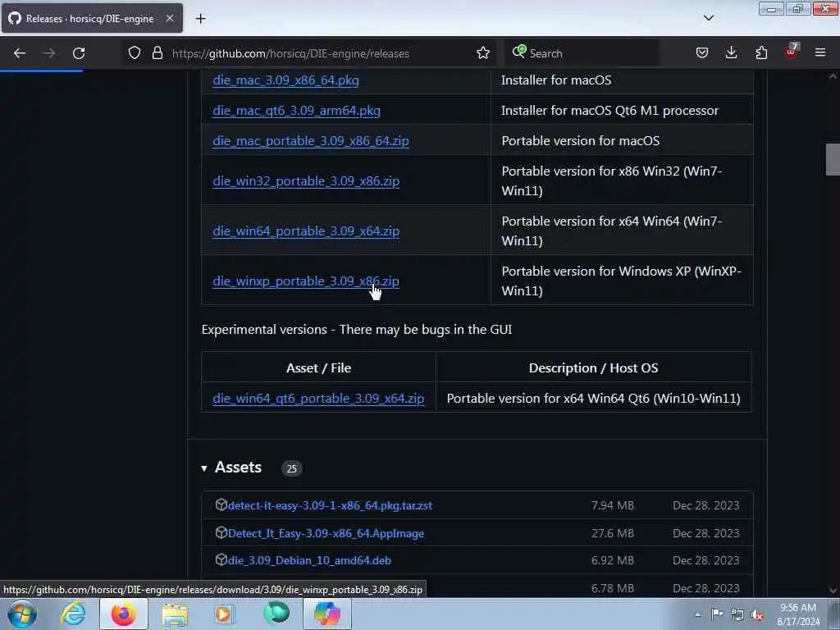Click the scrollbar up arrow
The image size is (840, 630).
click(x=833, y=76)
